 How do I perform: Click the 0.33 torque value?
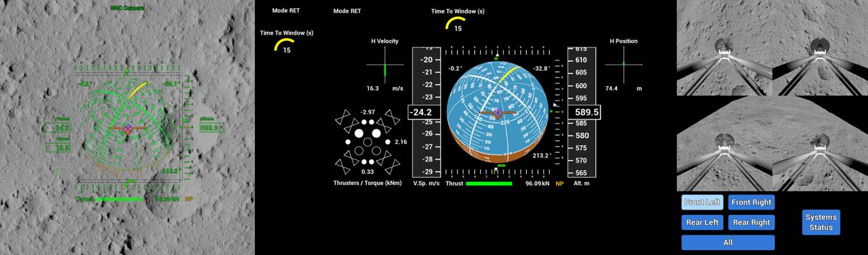pos(368,172)
